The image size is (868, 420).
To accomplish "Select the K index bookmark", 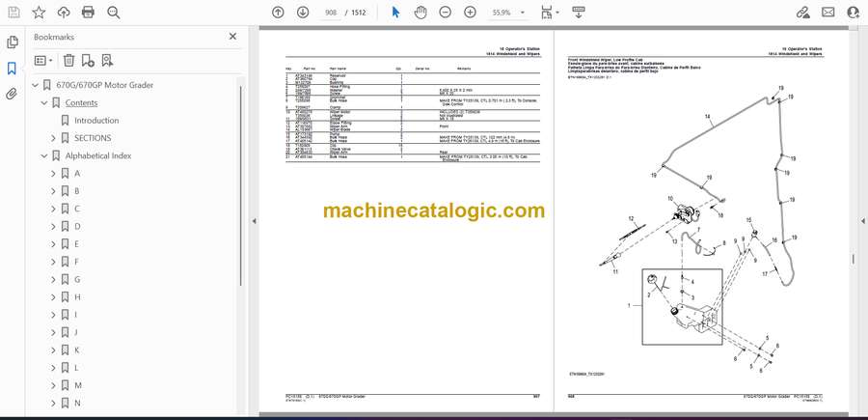I will [x=77, y=350].
